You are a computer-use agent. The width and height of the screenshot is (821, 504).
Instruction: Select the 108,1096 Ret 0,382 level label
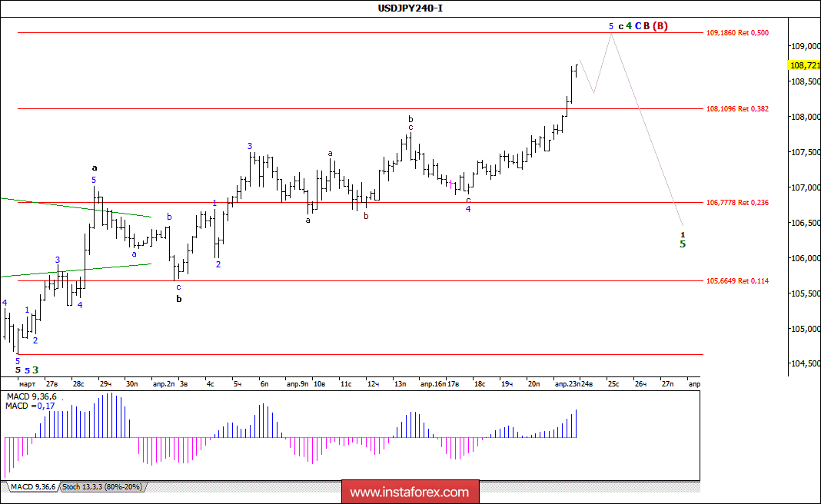pos(737,109)
